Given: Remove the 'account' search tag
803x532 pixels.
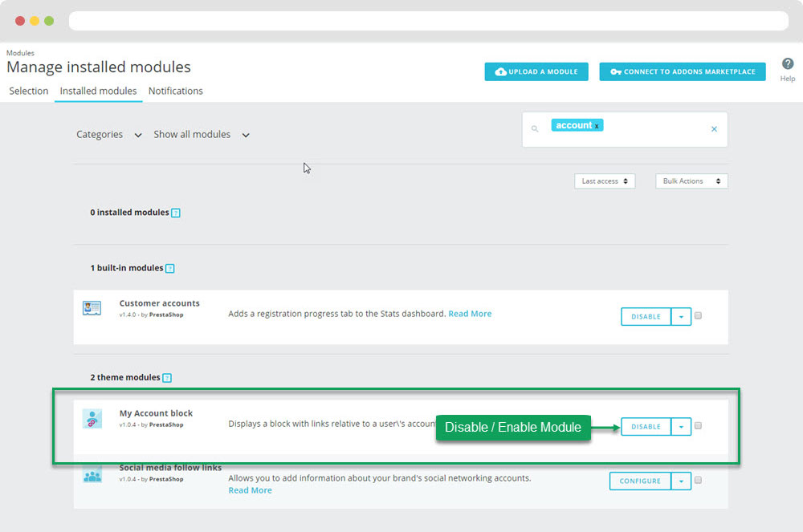Looking at the screenshot, I should point(597,126).
